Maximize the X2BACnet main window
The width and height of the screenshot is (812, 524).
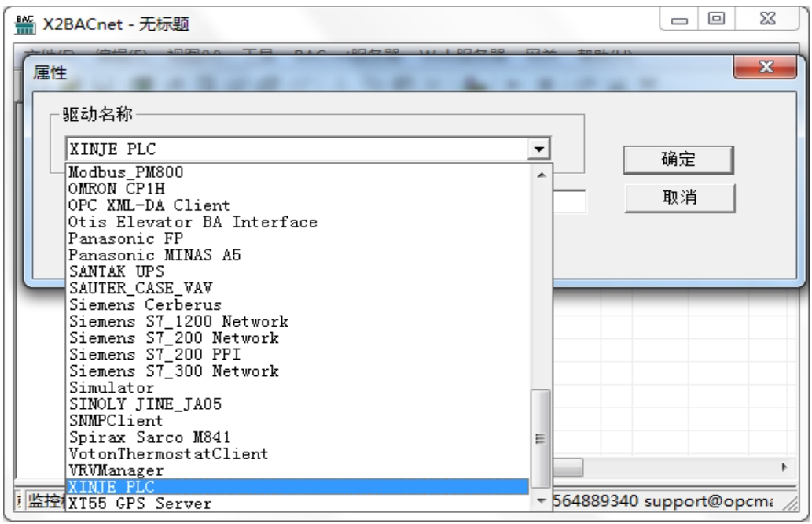(x=717, y=20)
